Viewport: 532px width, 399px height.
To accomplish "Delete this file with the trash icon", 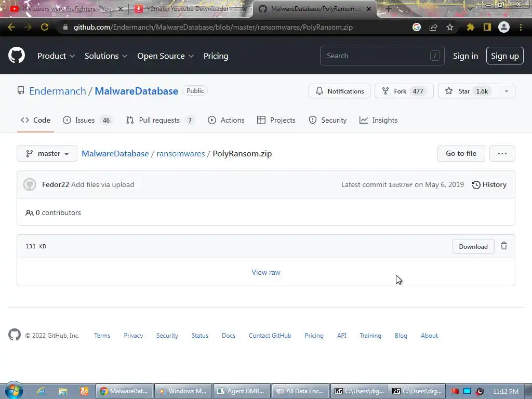I will pos(504,246).
